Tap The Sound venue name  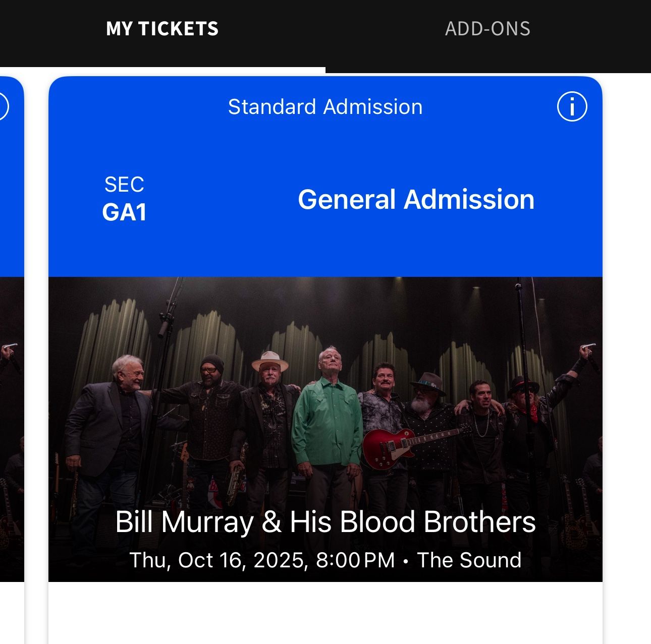469,560
